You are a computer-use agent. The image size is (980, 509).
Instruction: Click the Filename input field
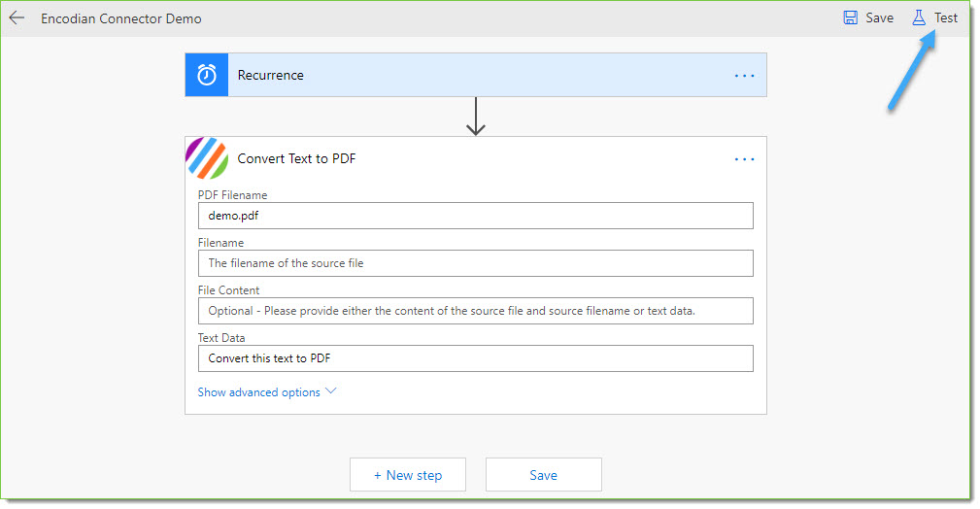coord(476,263)
